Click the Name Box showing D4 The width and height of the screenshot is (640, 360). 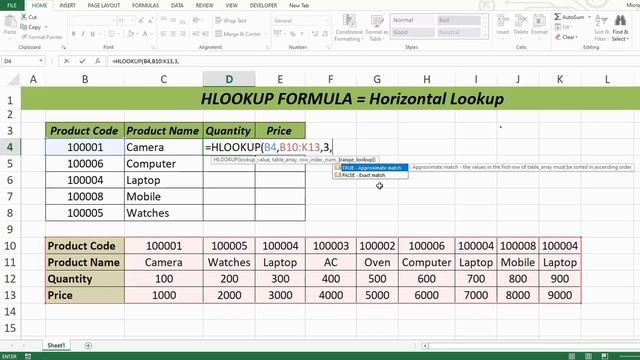coord(20,61)
